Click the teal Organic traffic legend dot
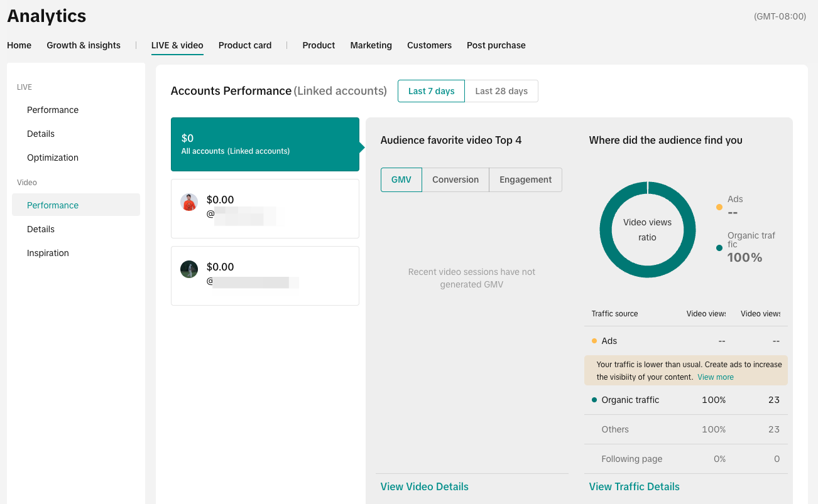Viewport: 818px width, 504px height. coord(719,248)
